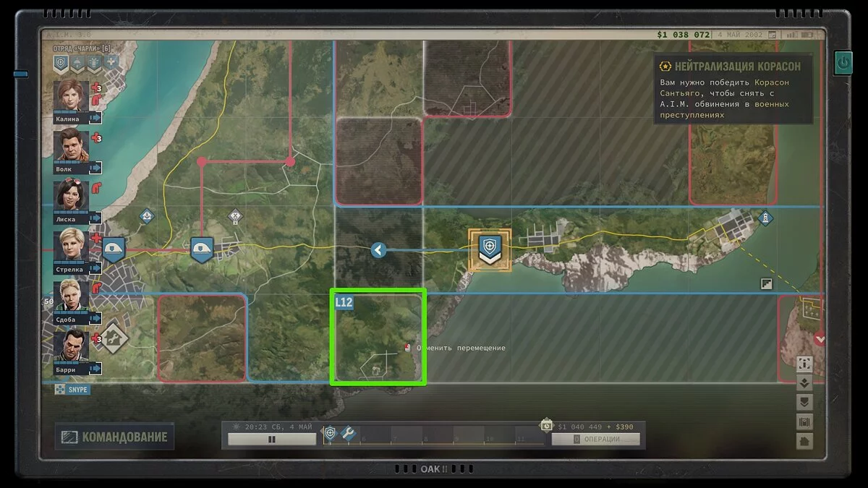Click the Нейтрализация Корасон quest title
868x488 pixels.
(x=738, y=67)
